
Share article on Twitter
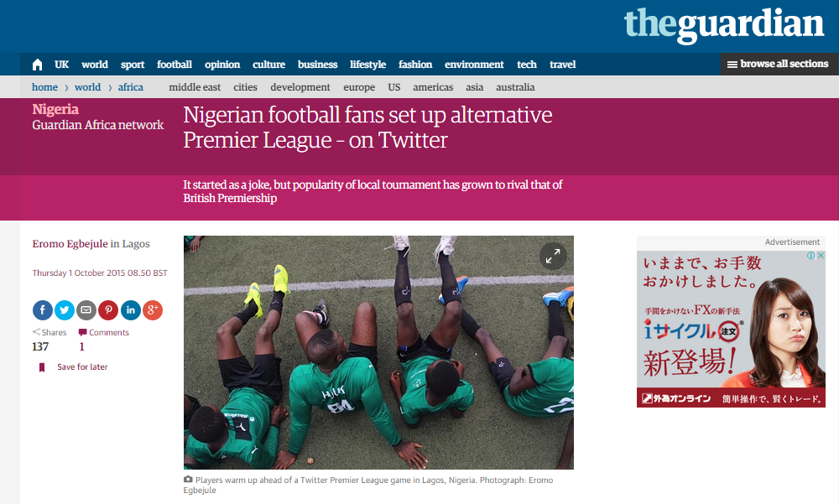[65, 309]
